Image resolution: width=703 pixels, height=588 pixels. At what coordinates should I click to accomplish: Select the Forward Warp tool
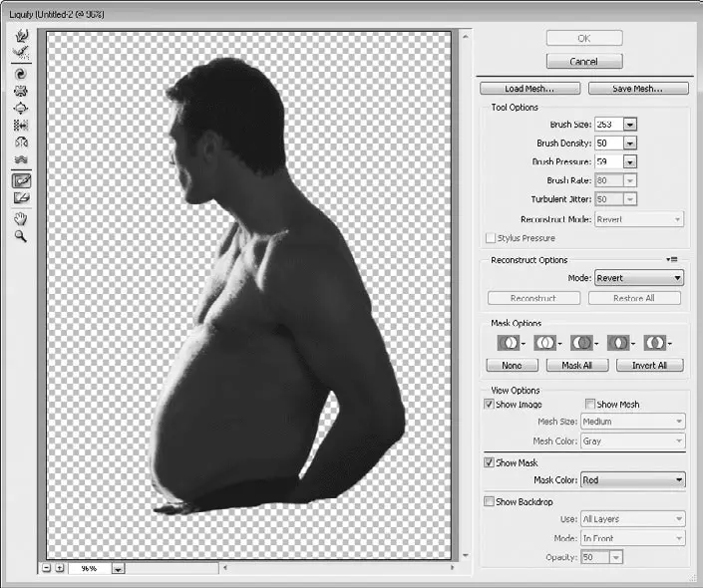point(20,37)
